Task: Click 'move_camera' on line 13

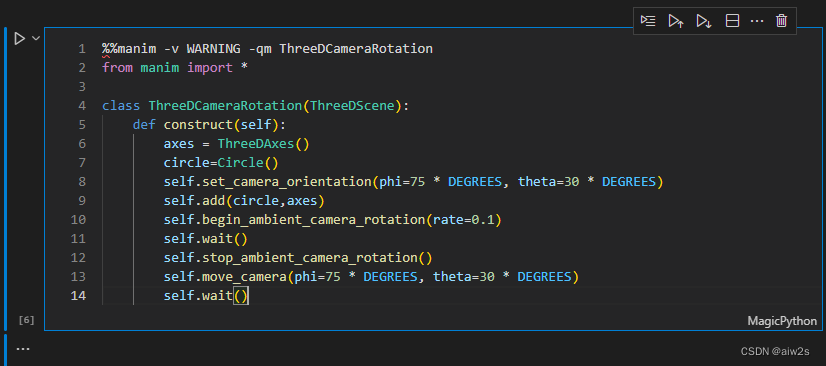Action: point(244,276)
